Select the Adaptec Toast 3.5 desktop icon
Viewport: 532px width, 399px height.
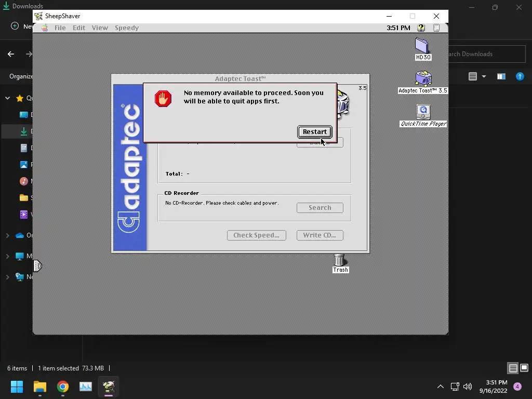pyautogui.click(x=423, y=82)
